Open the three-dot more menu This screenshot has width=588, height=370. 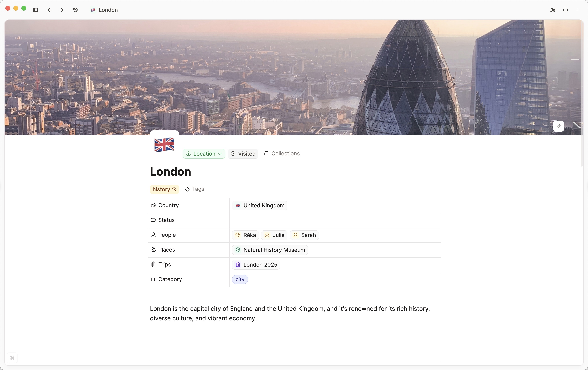[578, 10]
